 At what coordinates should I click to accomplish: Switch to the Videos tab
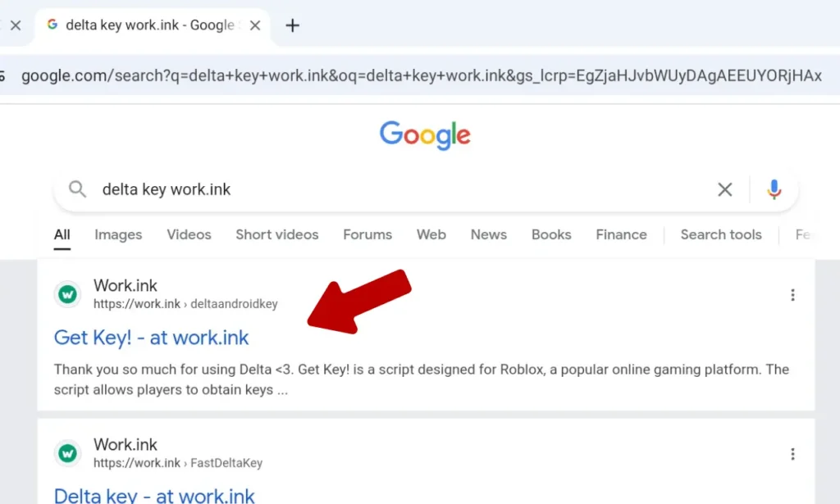coord(189,235)
